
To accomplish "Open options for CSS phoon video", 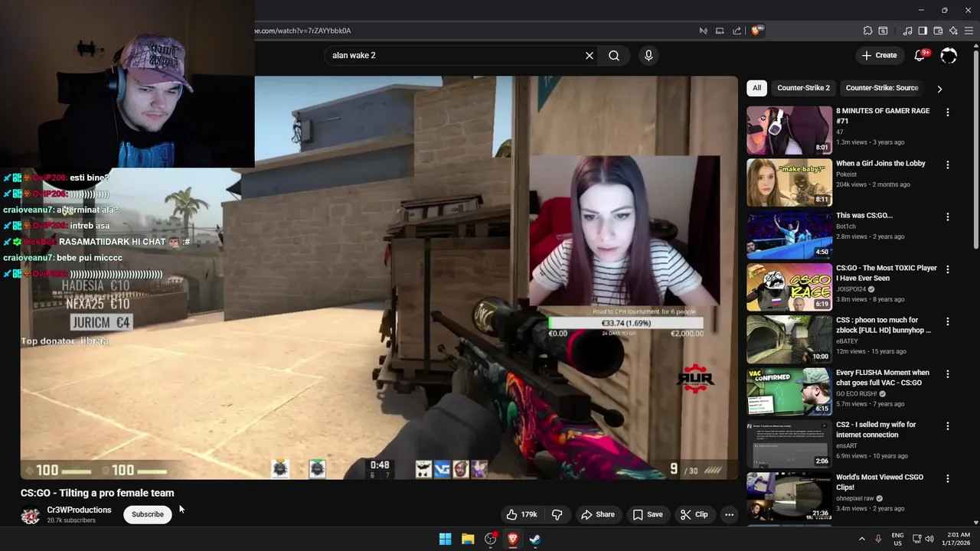I will click(948, 321).
